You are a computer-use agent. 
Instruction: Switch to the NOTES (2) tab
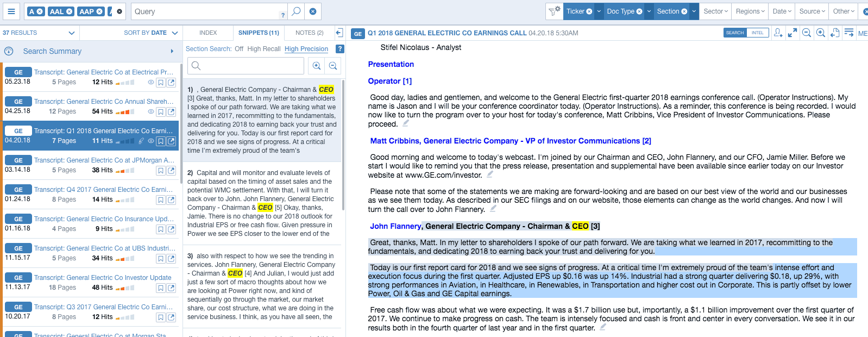(x=309, y=33)
